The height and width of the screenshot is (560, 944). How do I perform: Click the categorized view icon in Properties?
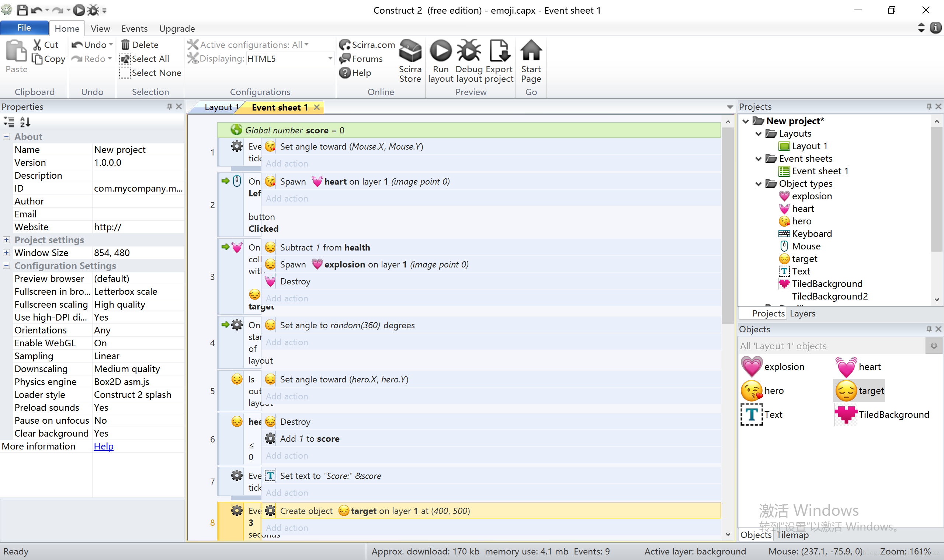pos(9,122)
